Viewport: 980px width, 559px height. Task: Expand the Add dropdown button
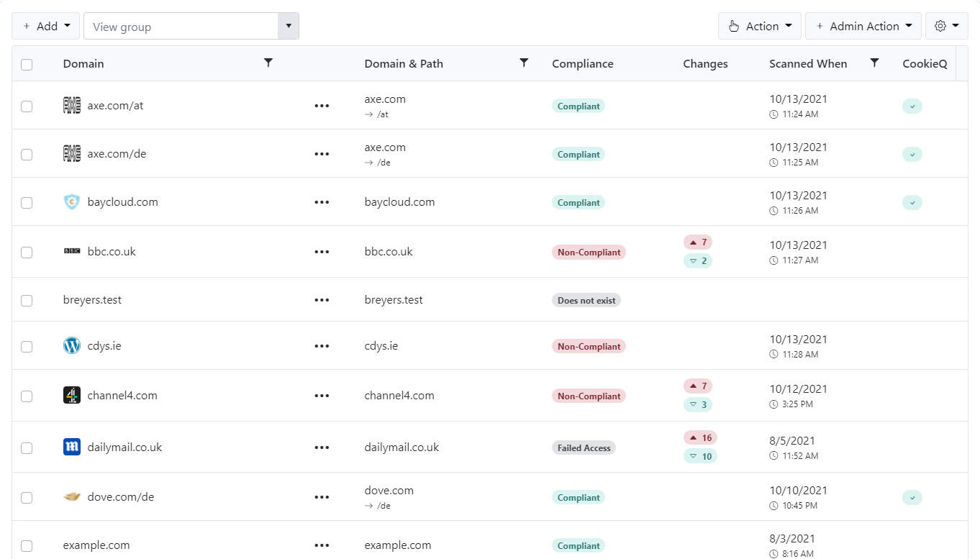(x=46, y=26)
